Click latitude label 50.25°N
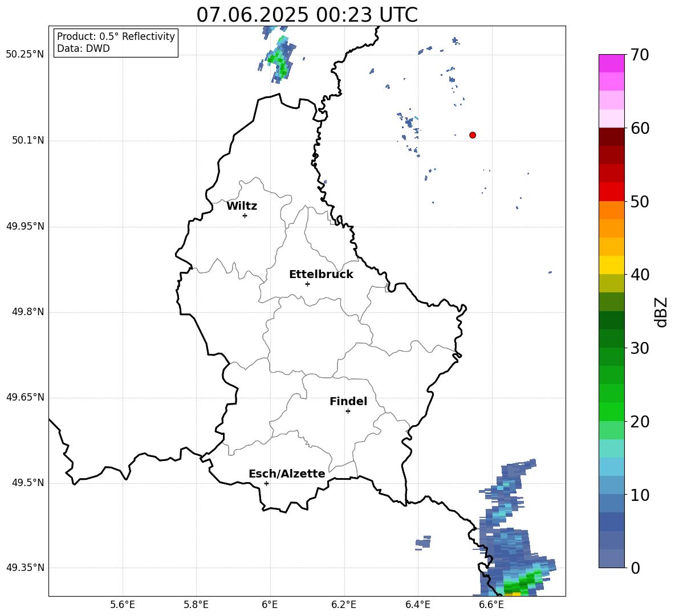The image size is (675, 616). point(25,55)
